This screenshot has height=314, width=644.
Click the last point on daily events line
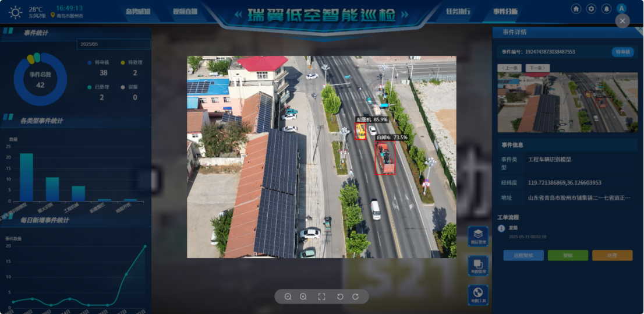pyautogui.click(x=145, y=246)
